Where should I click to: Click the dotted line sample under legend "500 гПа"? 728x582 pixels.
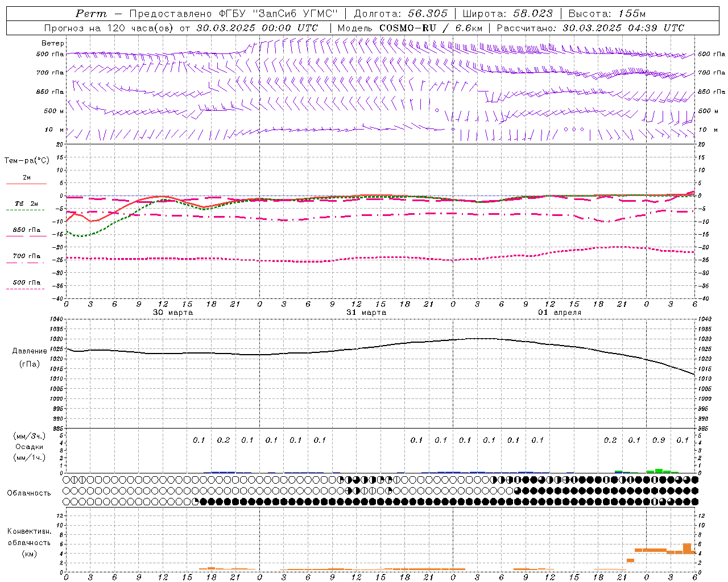click(25, 289)
